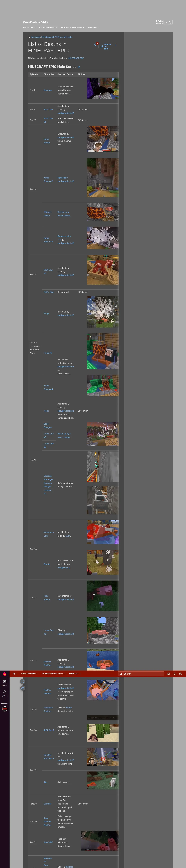This screenshot has height=868, width=186.
Task: Open MINECRAFT EPIC link in intro sentence
Action: click(76, 58)
